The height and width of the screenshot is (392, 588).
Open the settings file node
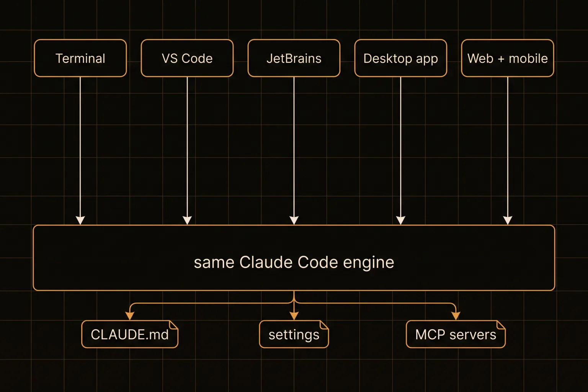pyautogui.click(x=294, y=334)
